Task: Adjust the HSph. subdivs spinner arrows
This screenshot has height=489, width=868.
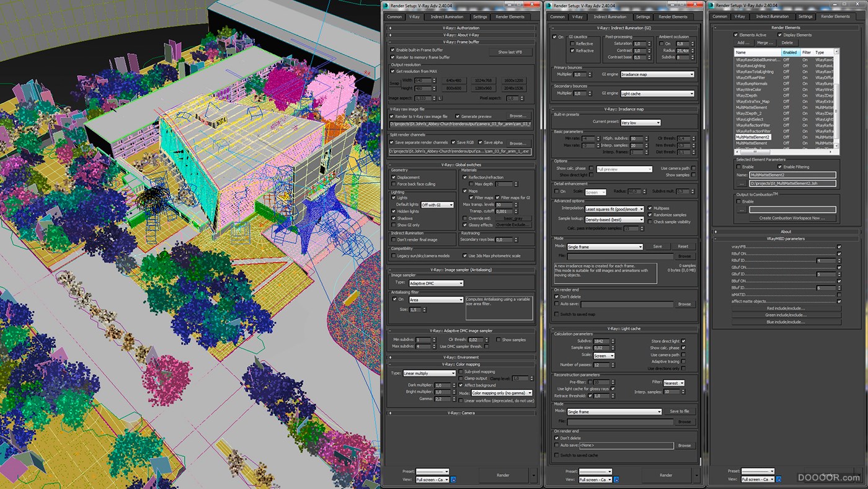Action: click(x=647, y=138)
